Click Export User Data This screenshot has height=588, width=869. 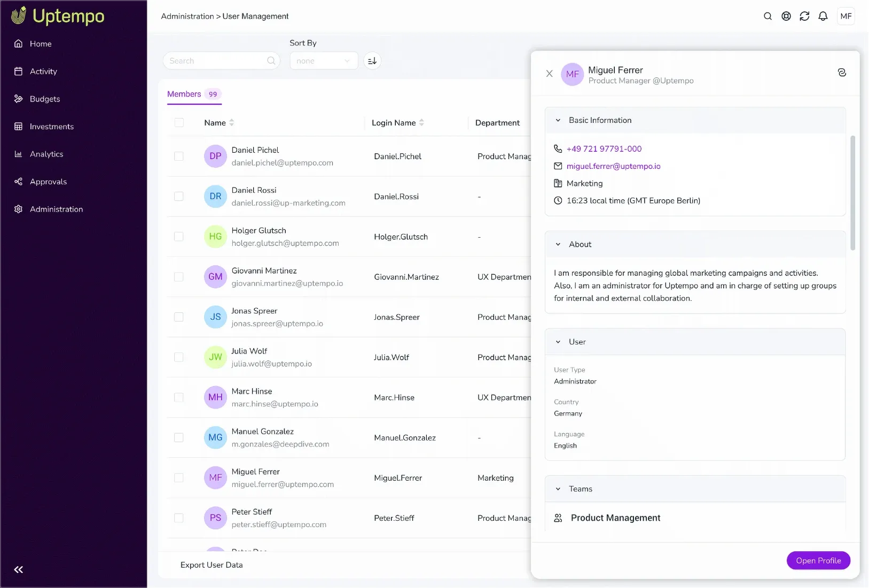[212, 565]
